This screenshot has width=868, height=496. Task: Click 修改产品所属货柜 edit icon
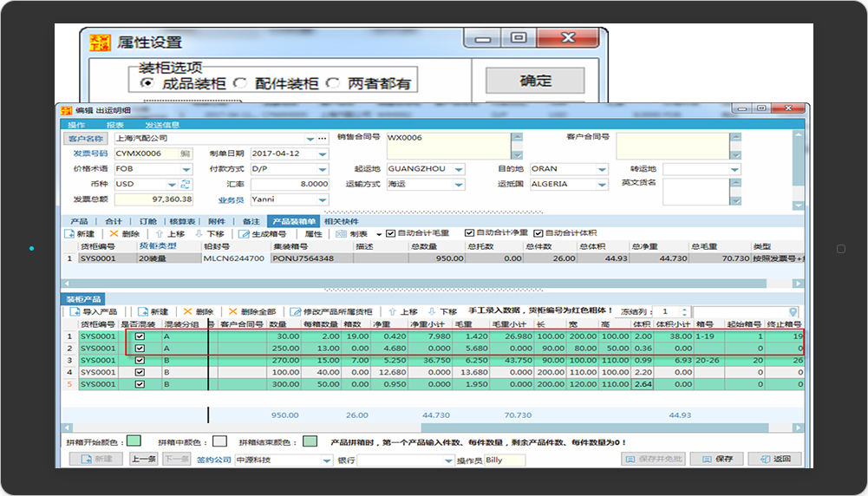coord(295,311)
